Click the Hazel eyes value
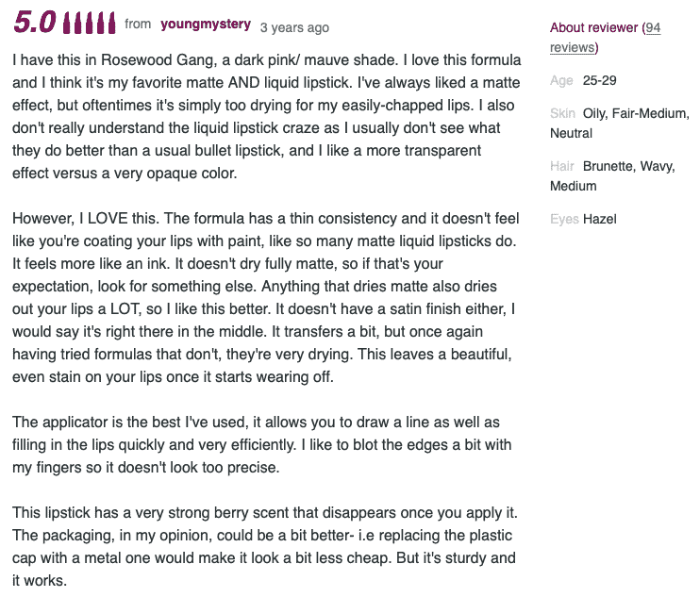The height and width of the screenshot is (597, 700). [599, 219]
